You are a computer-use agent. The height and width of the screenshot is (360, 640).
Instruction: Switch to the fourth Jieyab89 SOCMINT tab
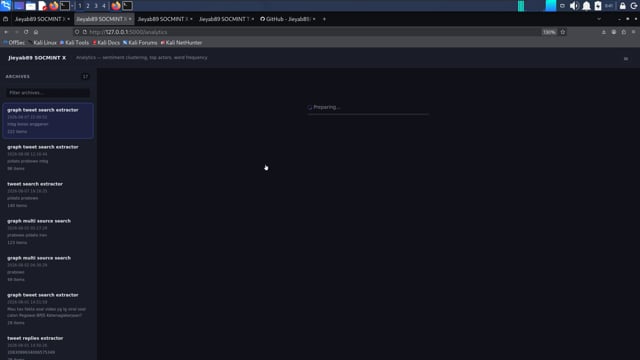tap(226, 19)
